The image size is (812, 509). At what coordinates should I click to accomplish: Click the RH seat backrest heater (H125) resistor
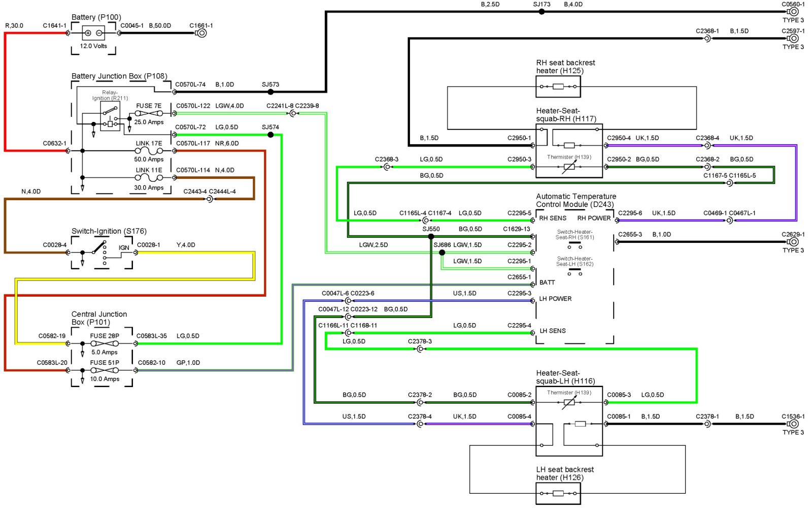[x=558, y=87]
